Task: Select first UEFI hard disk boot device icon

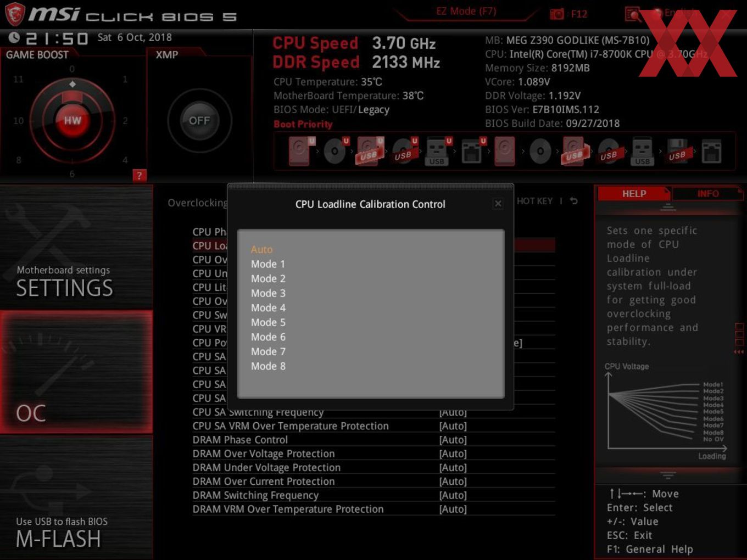Action: point(301,151)
